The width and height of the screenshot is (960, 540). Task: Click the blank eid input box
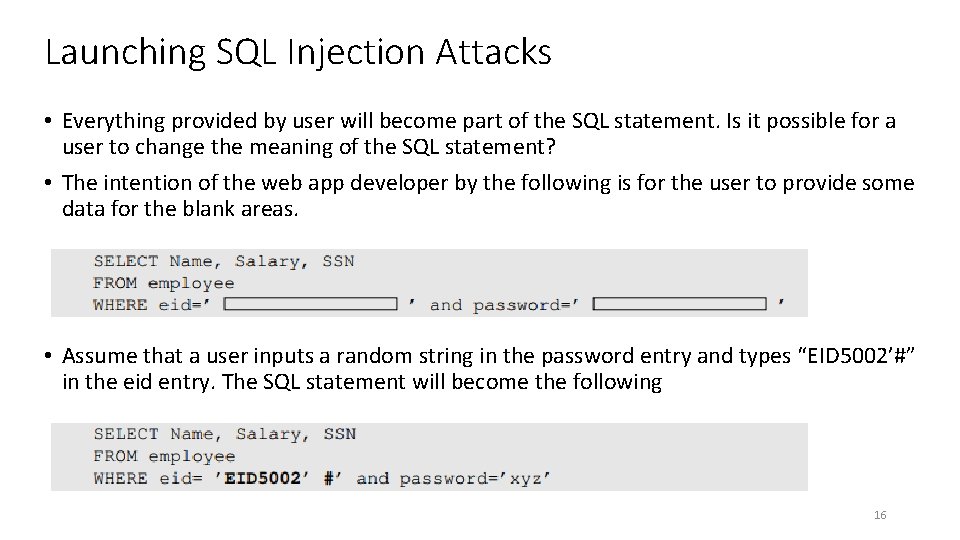(310, 304)
